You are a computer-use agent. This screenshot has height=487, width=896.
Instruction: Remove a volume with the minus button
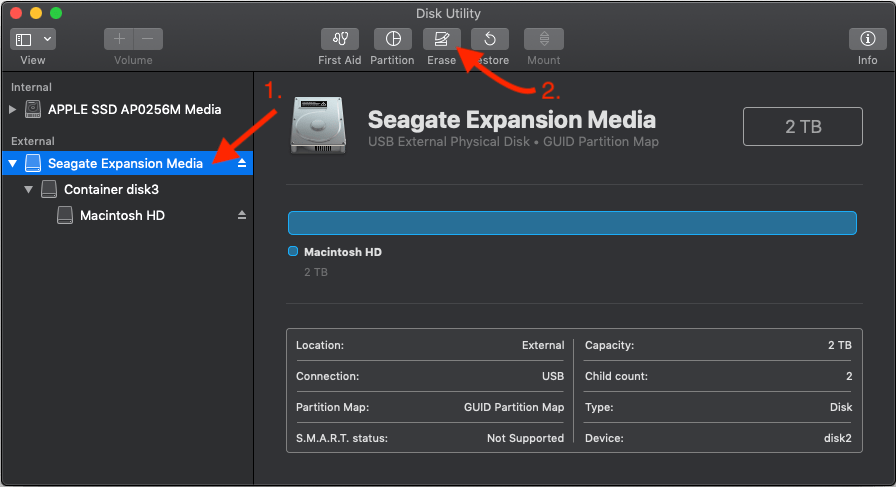click(148, 39)
